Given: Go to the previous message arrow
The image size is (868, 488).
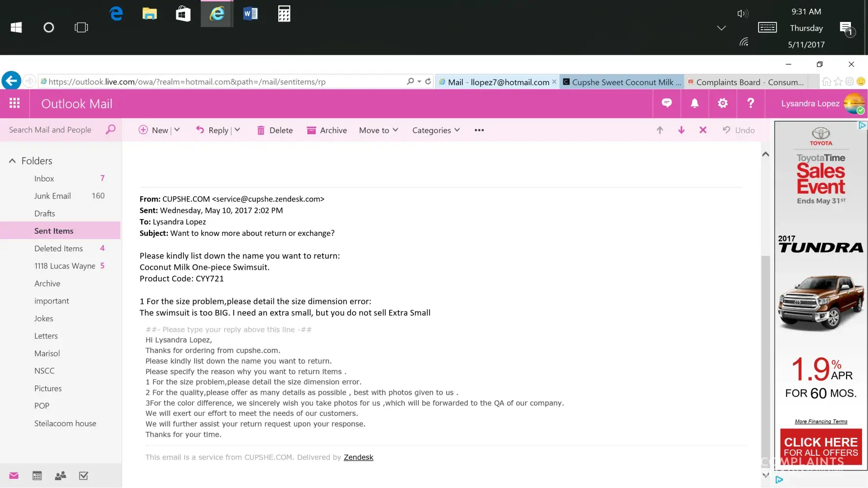Looking at the screenshot, I should coord(660,130).
